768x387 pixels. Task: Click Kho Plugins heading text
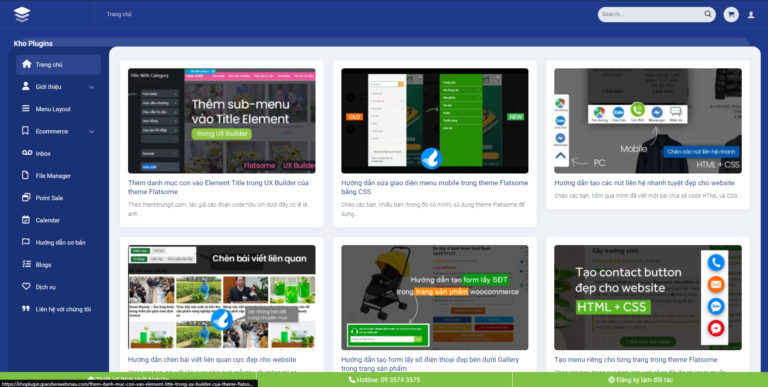(x=33, y=44)
